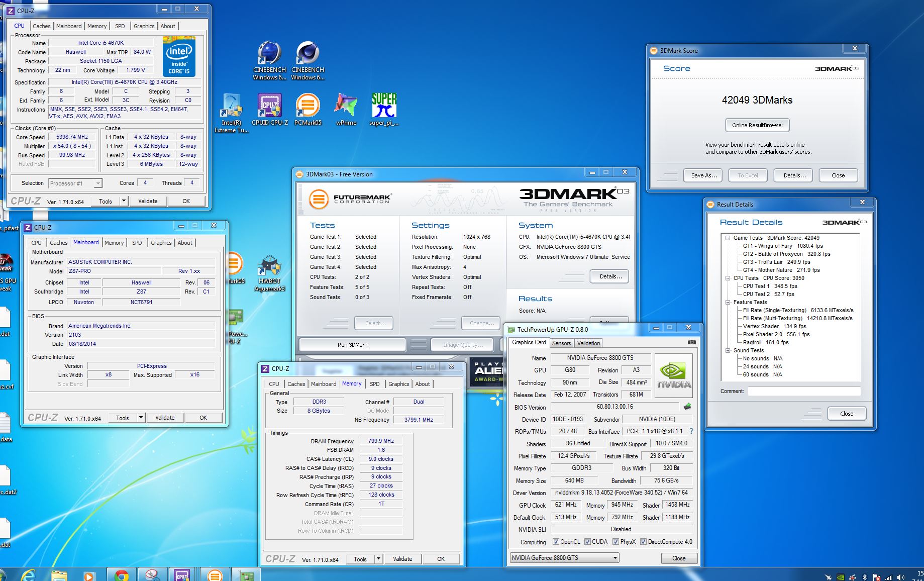The width and height of the screenshot is (924, 581).
Task: Click Google Chrome taskbar icon
Action: (121, 574)
